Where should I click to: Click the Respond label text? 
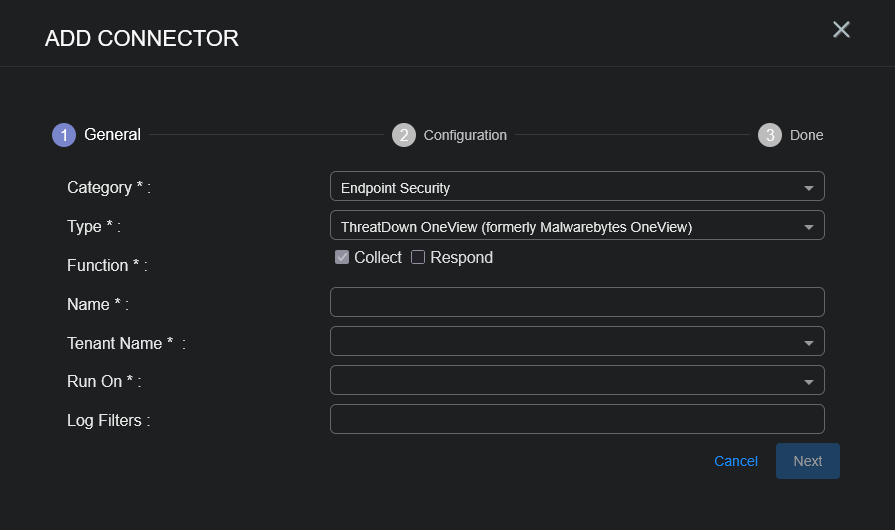tap(461, 257)
